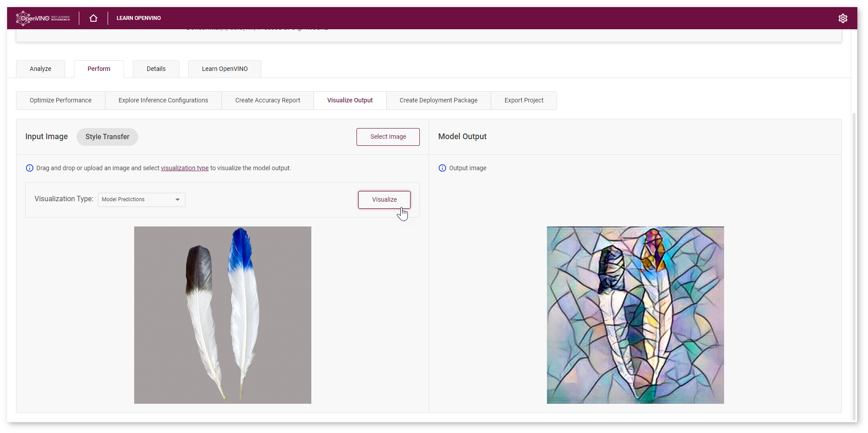Screen dimensions: 868x433
Task: Switch to the Details tab
Action: (156, 69)
